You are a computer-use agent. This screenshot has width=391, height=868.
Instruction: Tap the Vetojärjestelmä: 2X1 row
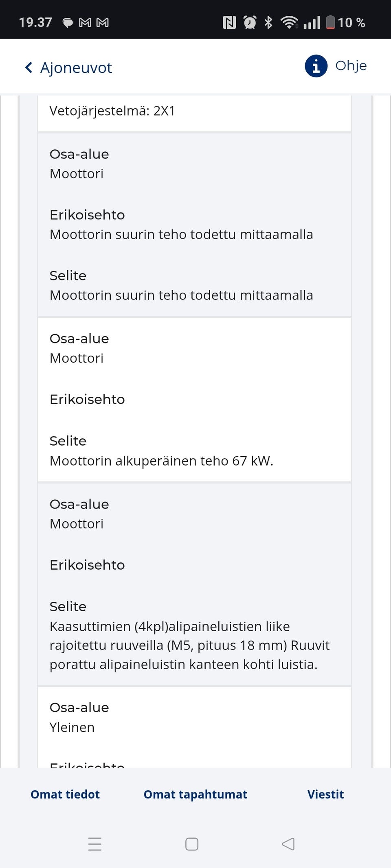(112, 111)
